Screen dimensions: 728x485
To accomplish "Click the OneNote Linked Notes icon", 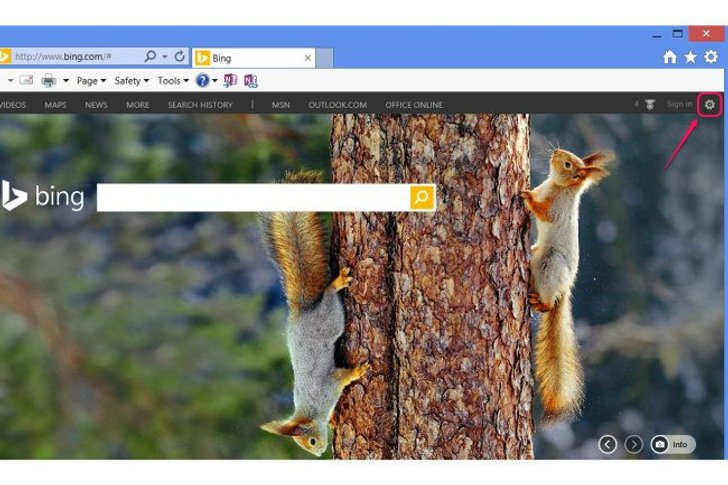I will point(251,80).
